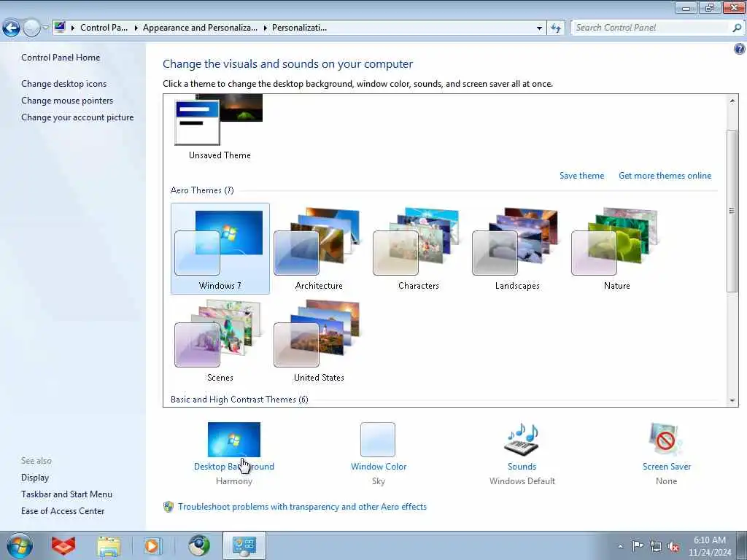Open Ease of Access Center link

coord(63,511)
